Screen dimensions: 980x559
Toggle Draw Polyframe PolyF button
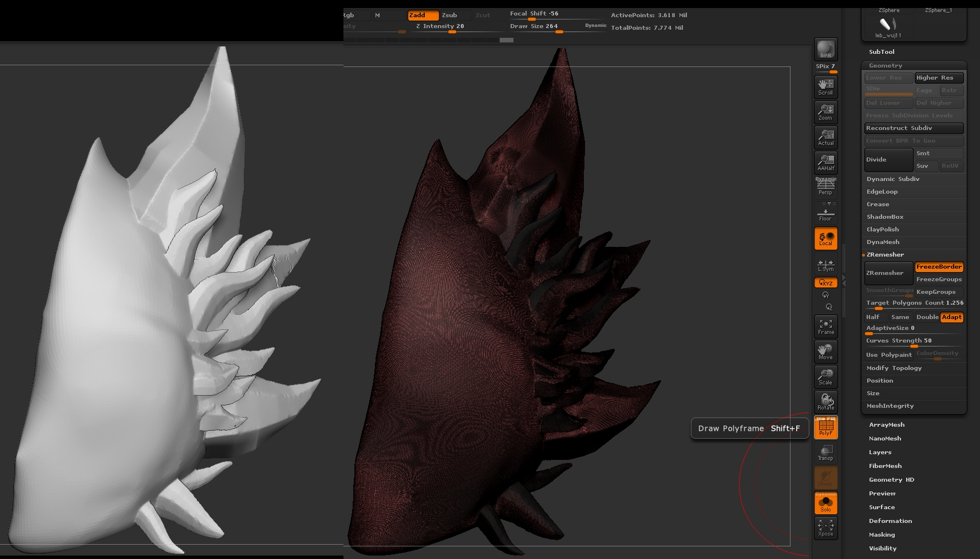[825, 427]
